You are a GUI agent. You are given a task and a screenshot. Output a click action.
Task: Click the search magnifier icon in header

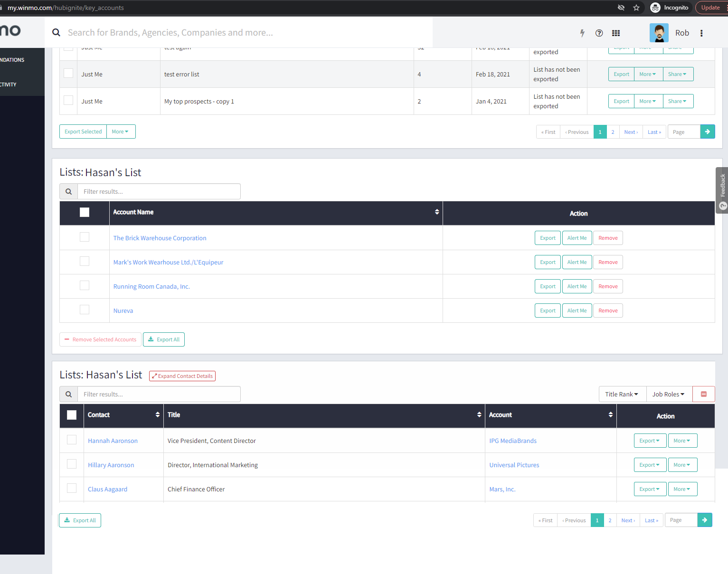[x=56, y=32]
